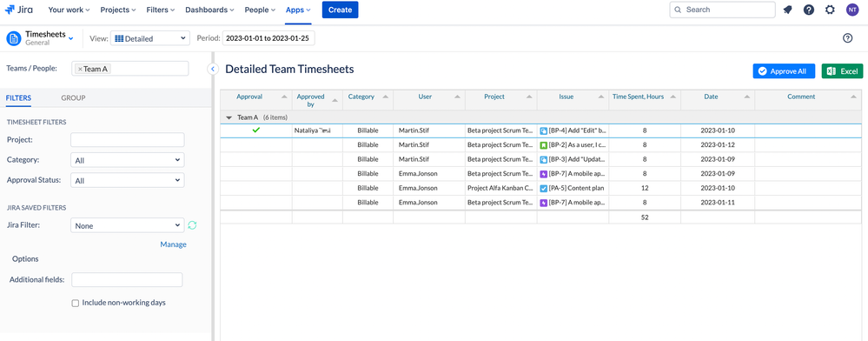Image resolution: width=868 pixels, height=341 pixels.
Task: Click the Approve All button
Action: tap(784, 71)
